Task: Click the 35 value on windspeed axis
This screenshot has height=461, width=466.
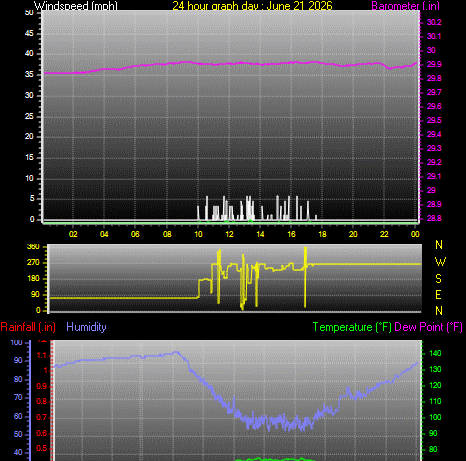Action: click(29, 74)
